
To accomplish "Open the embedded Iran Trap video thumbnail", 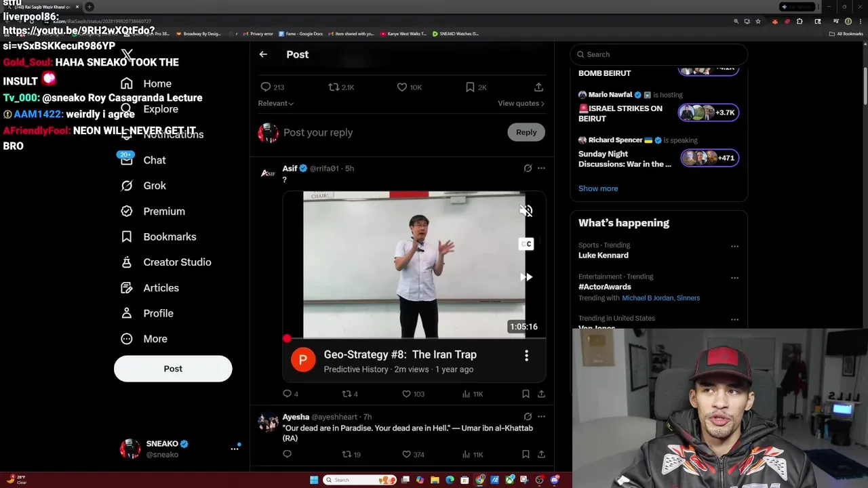I will (x=414, y=264).
